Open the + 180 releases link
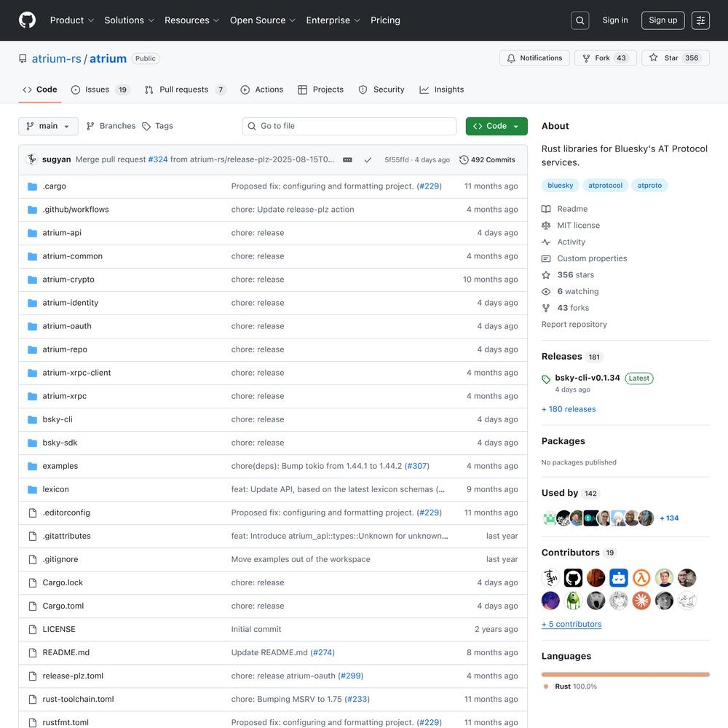This screenshot has height=728, width=728. 569,409
